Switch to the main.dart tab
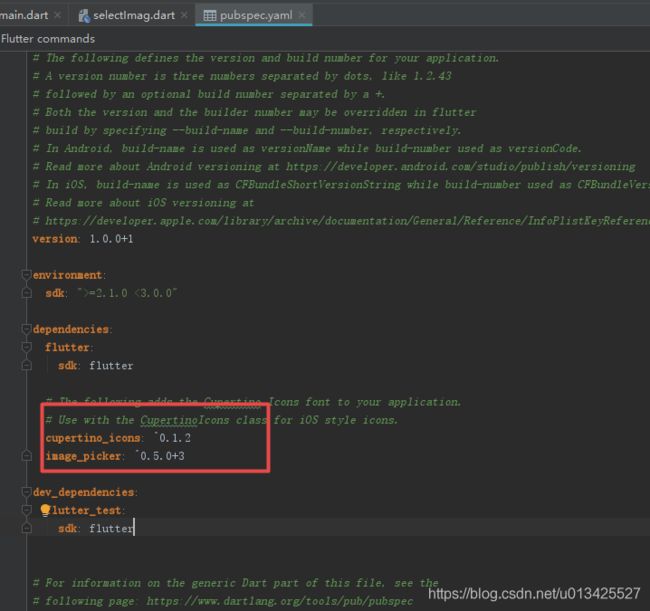 pyautogui.click(x=24, y=15)
